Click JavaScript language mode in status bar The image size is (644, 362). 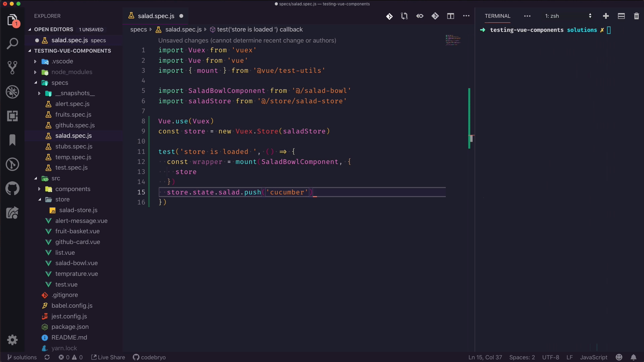(593, 357)
